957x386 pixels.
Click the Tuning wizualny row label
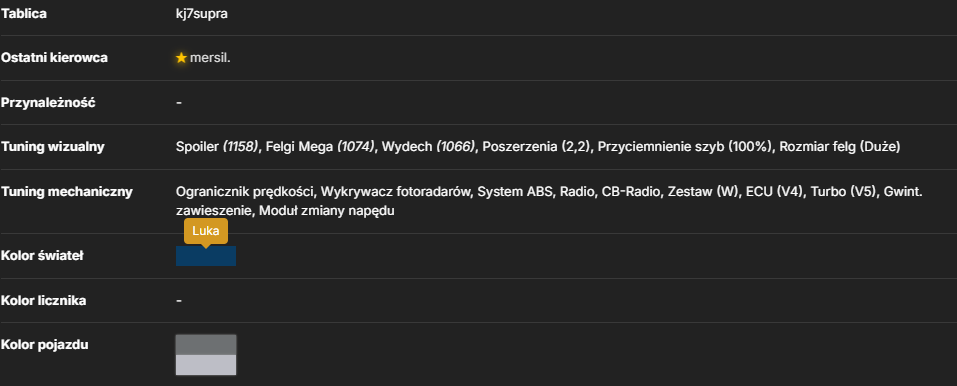tap(52, 147)
